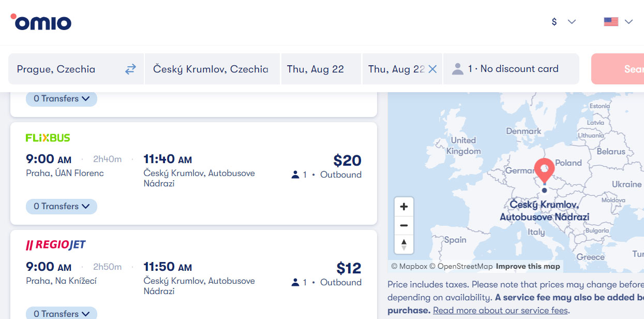The width and height of the screenshot is (644, 319).
Task: Expand 0 Transfers on the top card
Action: tap(62, 98)
